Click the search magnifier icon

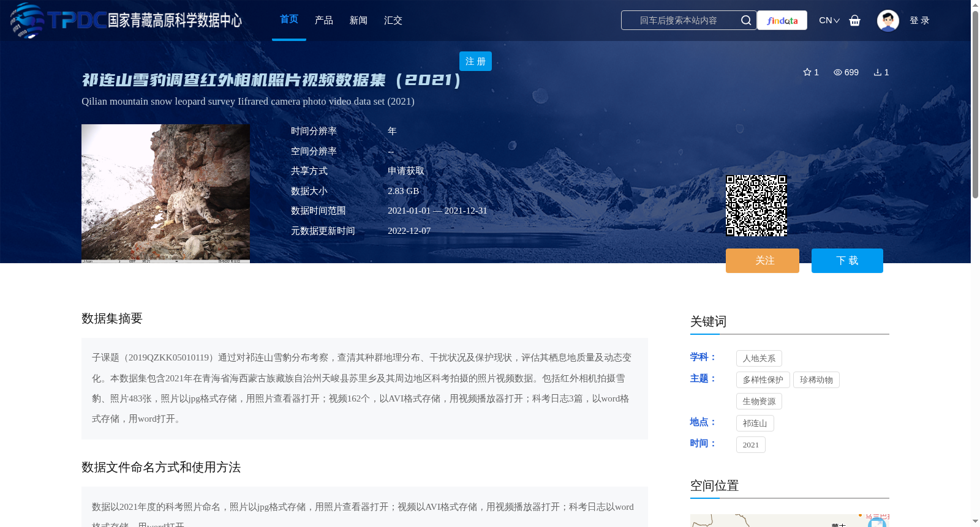point(745,20)
